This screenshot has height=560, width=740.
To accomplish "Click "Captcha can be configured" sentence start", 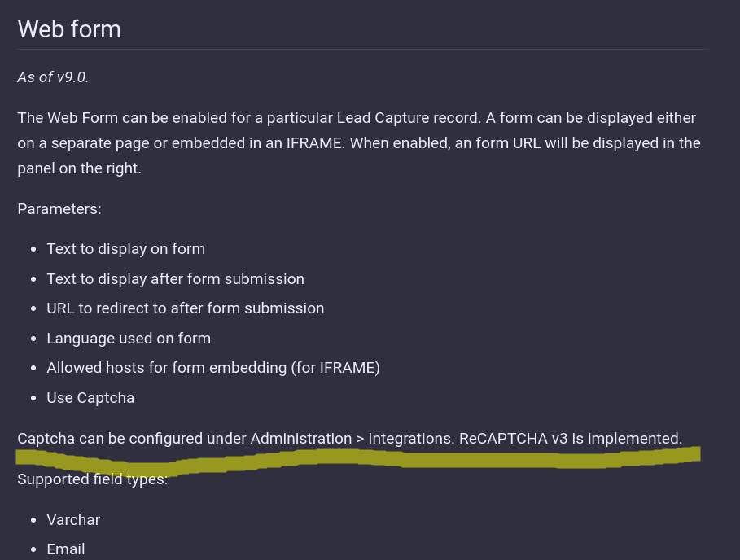I will click(x=110, y=439).
